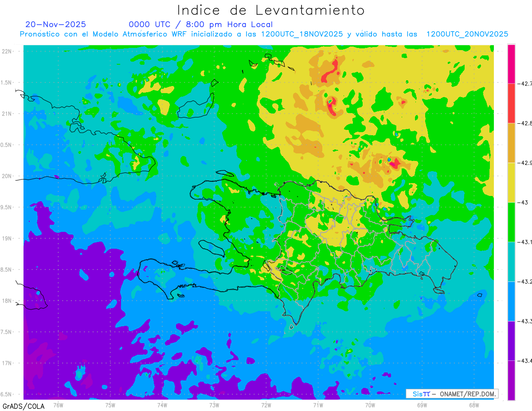Click the legend value "-43.4"
Viewport: 532px width, 411px height.
click(525, 360)
